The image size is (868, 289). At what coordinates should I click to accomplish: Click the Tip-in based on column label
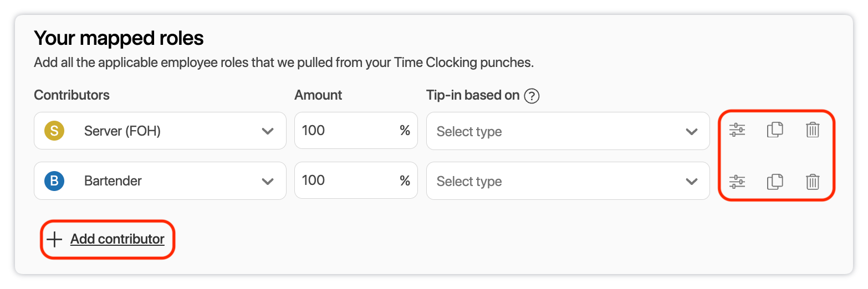tap(472, 95)
